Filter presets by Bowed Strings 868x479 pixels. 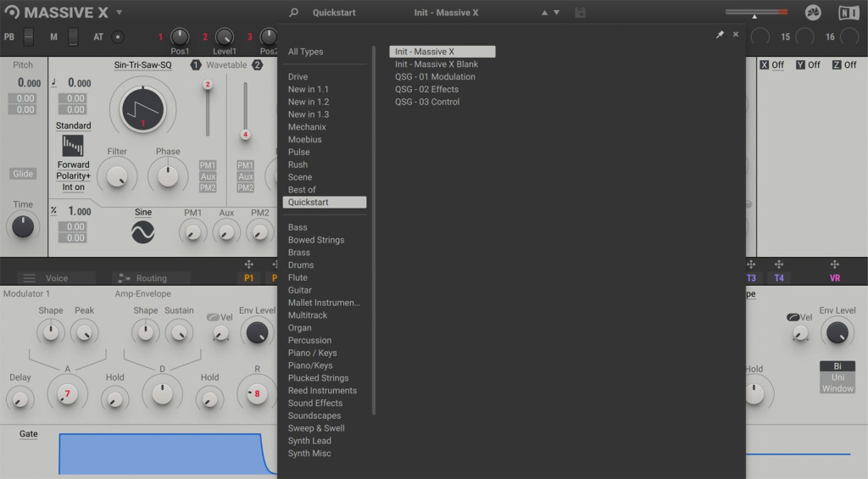click(x=316, y=240)
